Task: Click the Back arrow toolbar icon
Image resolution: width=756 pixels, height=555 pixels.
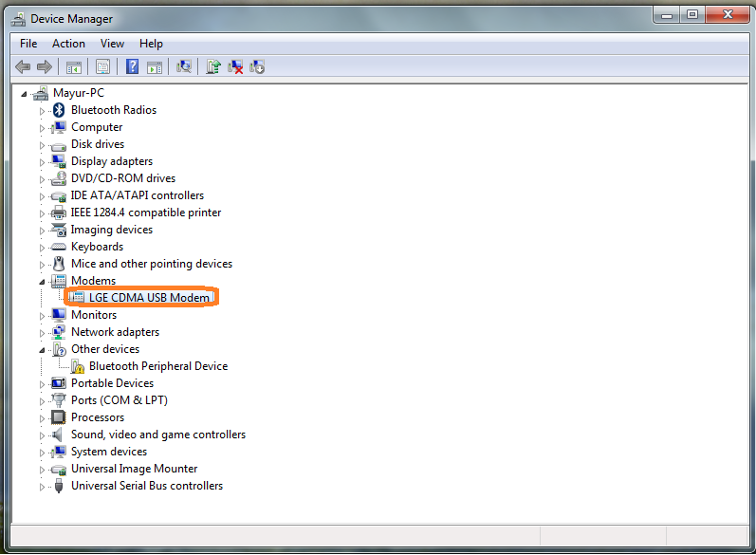Action: 23,66
